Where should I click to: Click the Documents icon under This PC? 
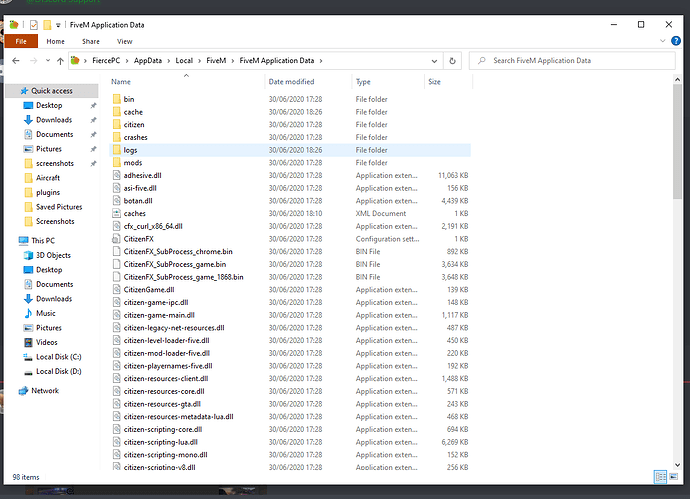coord(28,284)
